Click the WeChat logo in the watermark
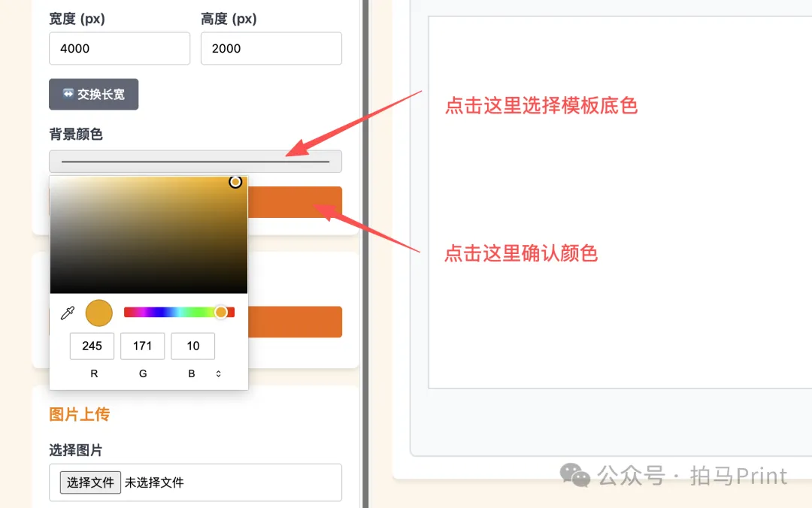Viewport: 812px width, 508px height. click(576, 475)
